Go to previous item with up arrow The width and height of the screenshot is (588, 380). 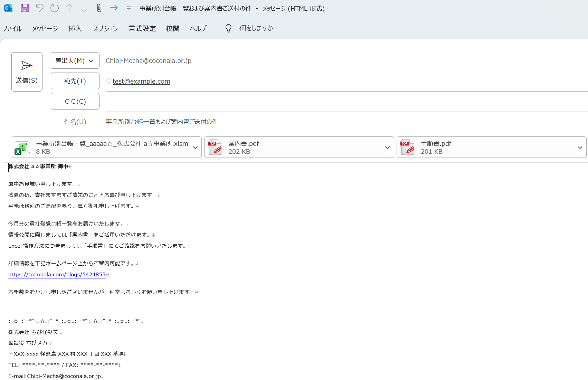tap(69, 8)
